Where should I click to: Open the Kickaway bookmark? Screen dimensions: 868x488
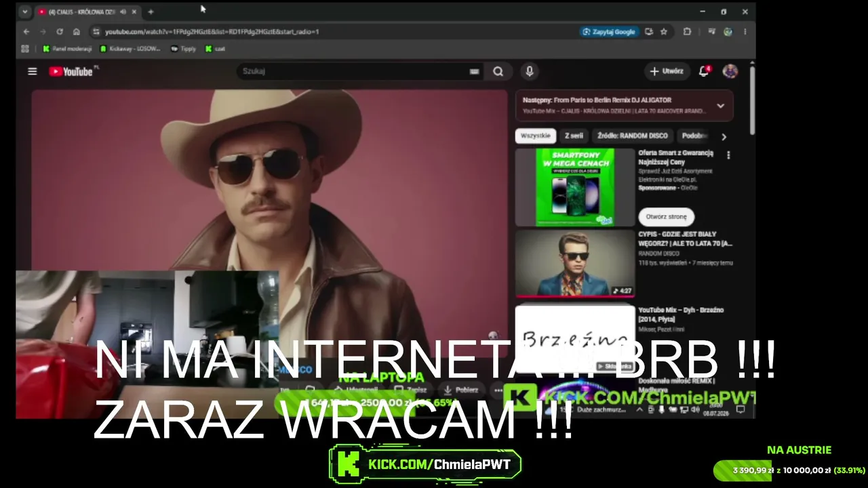coord(130,49)
